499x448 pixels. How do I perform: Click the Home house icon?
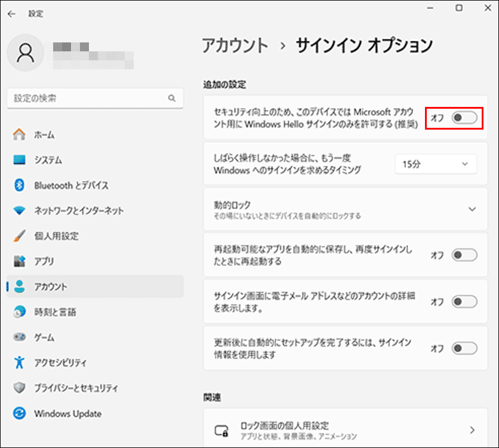[x=20, y=134]
